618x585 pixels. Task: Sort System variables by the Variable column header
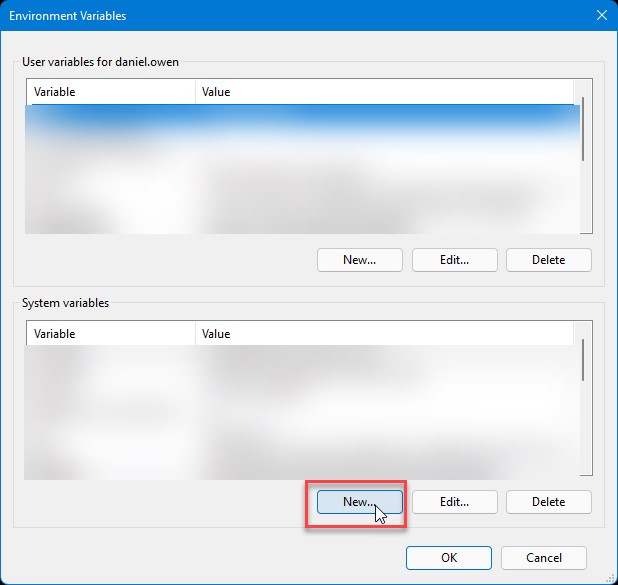(x=111, y=334)
